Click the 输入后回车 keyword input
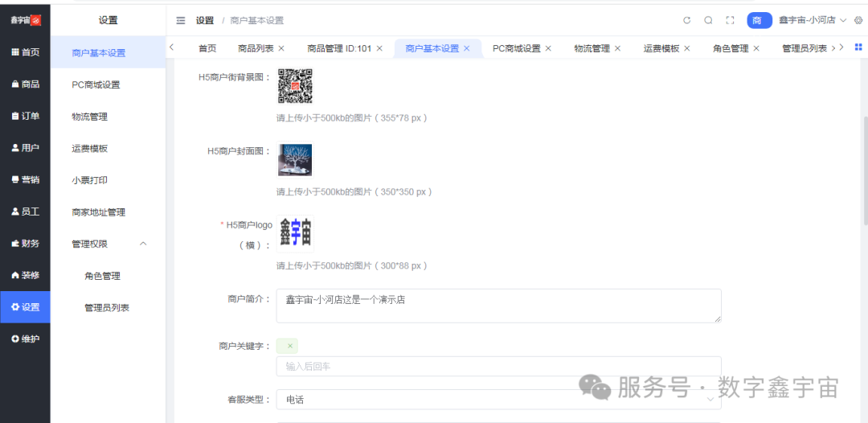Viewport: 868px width, 423px height. 498,367
